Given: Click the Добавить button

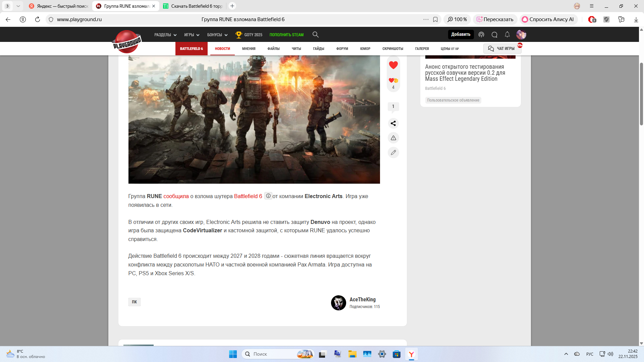Looking at the screenshot, I should coord(461,35).
